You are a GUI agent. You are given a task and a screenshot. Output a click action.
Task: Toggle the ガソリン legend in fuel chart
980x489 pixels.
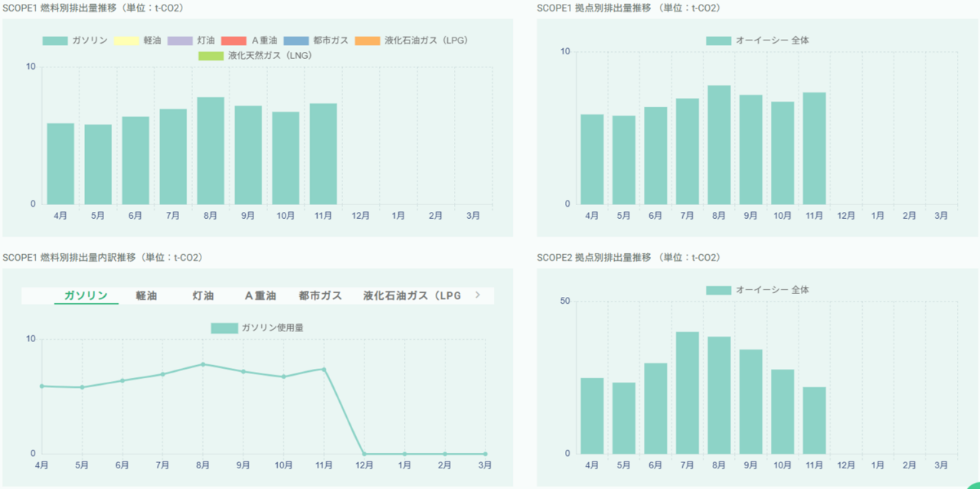point(75,41)
